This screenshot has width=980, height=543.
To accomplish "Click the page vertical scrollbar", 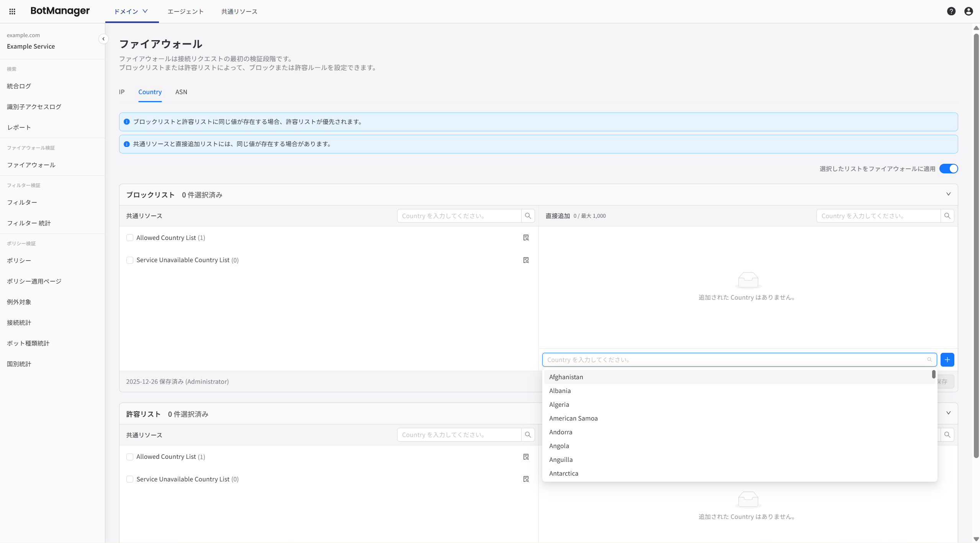I will pos(976,245).
